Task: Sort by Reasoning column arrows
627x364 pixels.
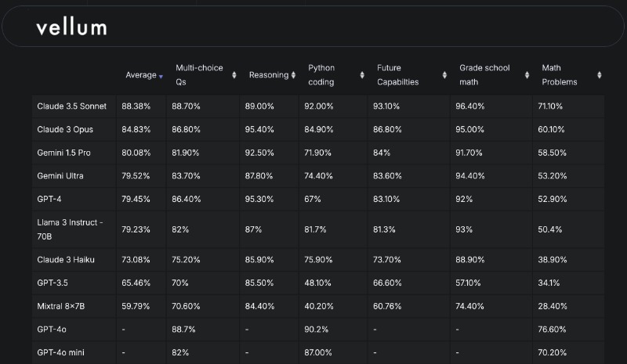Action: tap(293, 75)
